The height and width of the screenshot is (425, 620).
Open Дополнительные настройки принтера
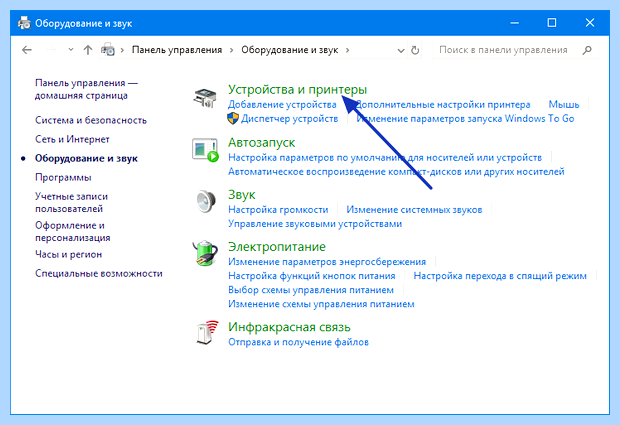point(443,105)
